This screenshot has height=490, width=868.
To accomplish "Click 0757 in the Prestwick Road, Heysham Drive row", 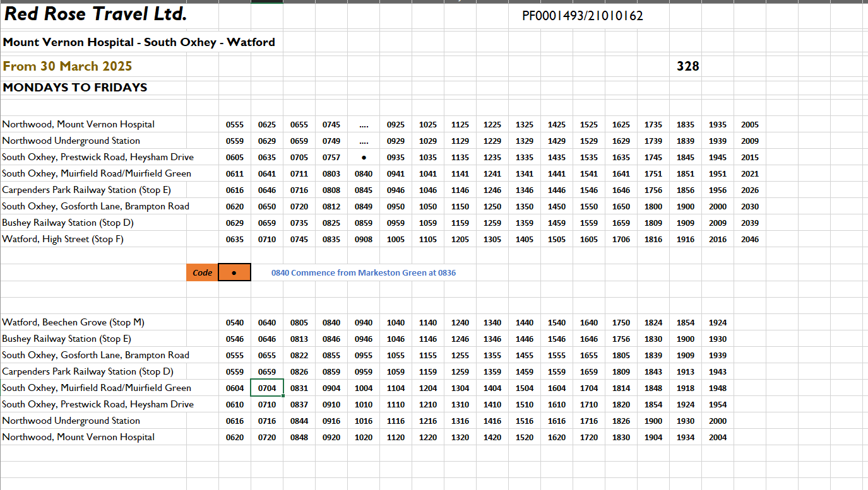I will point(331,158).
